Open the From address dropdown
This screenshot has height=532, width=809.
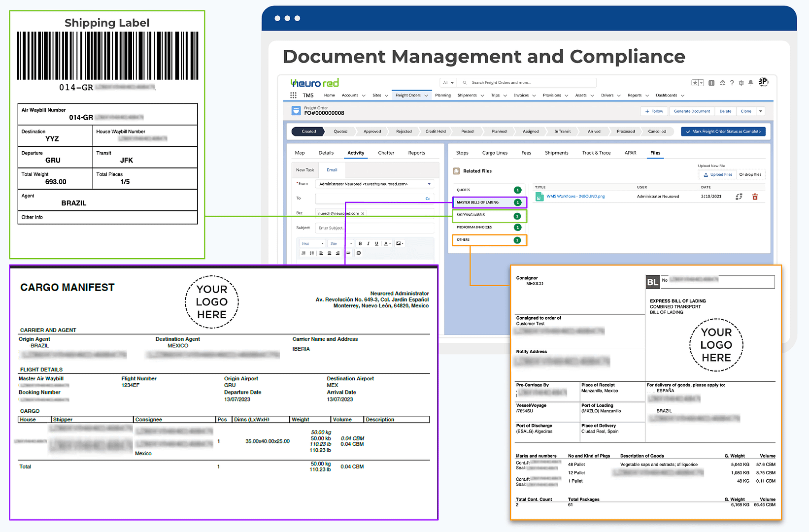click(429, 184)
